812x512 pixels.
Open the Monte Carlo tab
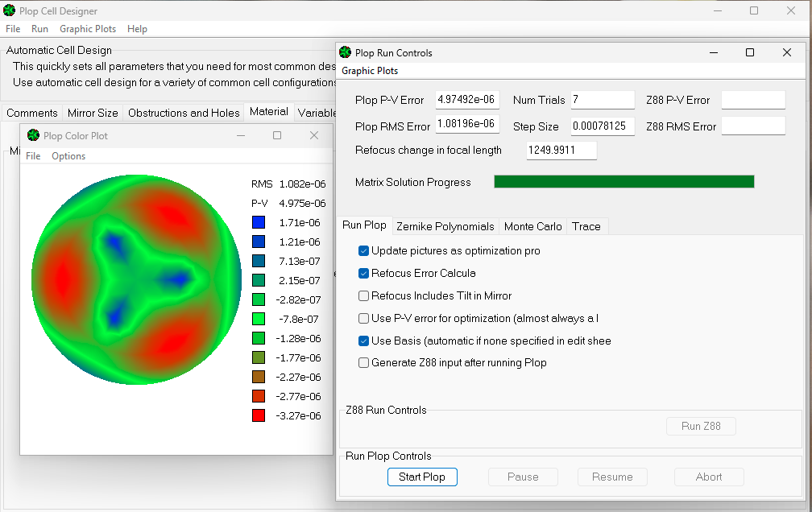[x=532, y=226]
